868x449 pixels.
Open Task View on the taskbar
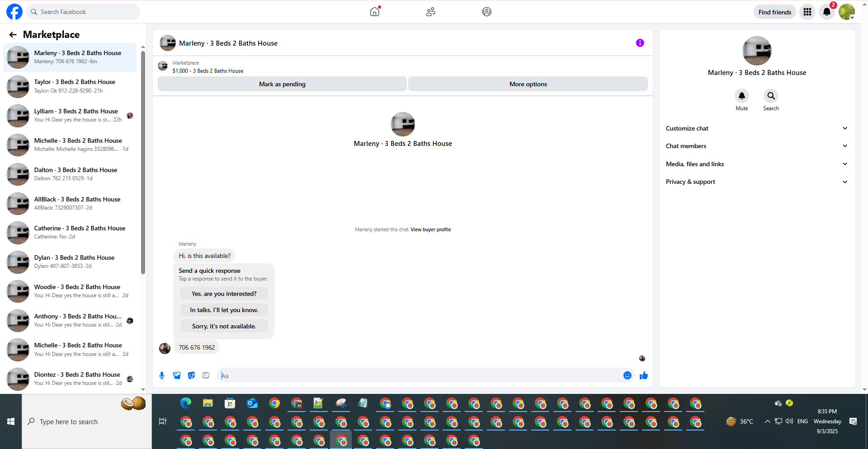point(163,421)
